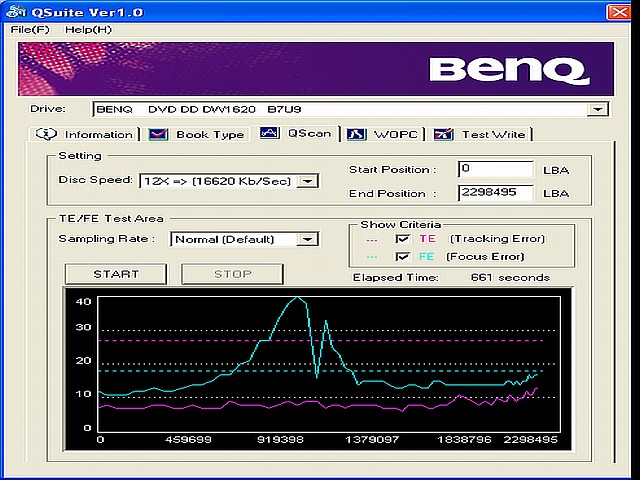The height and width of the screenshot is (480, 640).
Task: Expand the Drive selection dropdown arrow
Action: coord(598,109)
